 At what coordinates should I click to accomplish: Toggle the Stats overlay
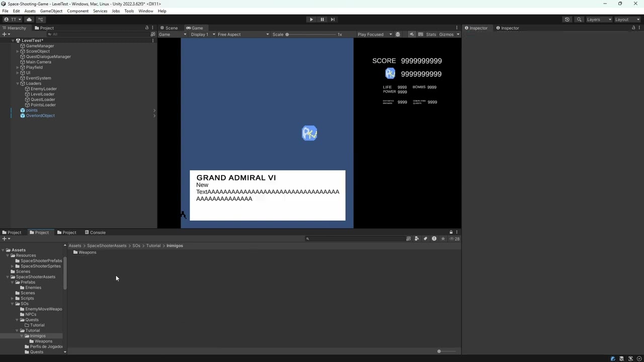click(431, 34)
